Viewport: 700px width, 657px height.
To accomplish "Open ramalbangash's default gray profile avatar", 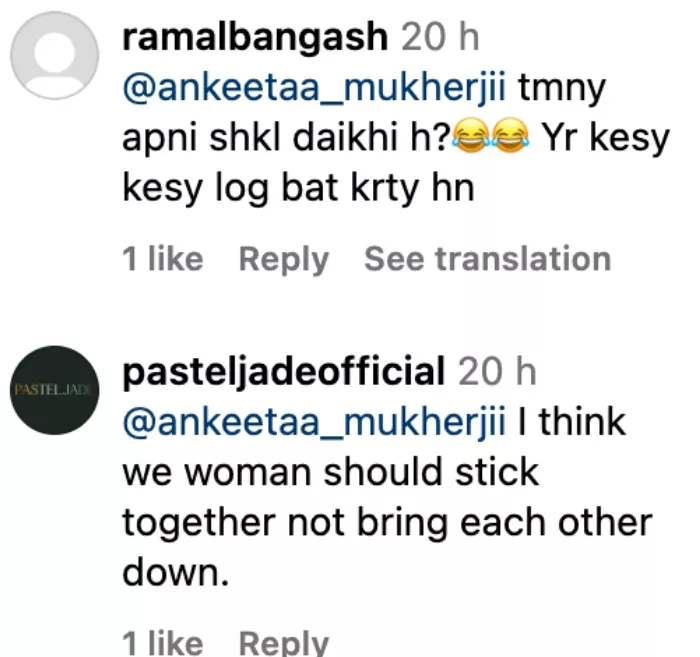I will 55,56.
